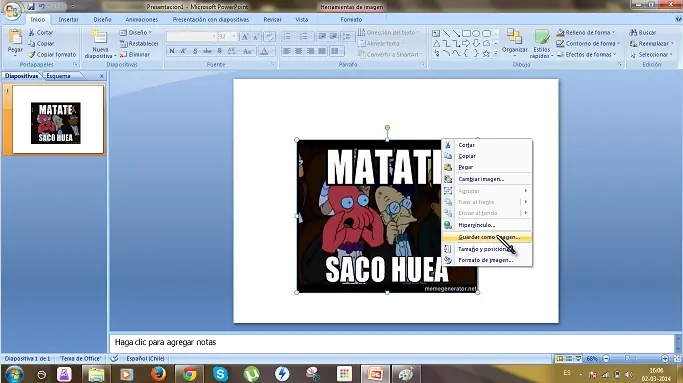Pick the star shape in gallery
Viewport: 683px width, 383px height.
coord(486,53)
